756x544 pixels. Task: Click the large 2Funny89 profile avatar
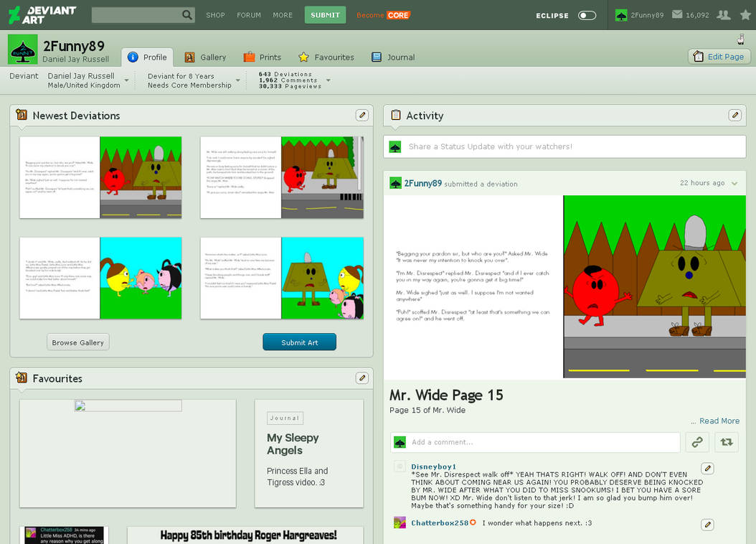(23, 50)
